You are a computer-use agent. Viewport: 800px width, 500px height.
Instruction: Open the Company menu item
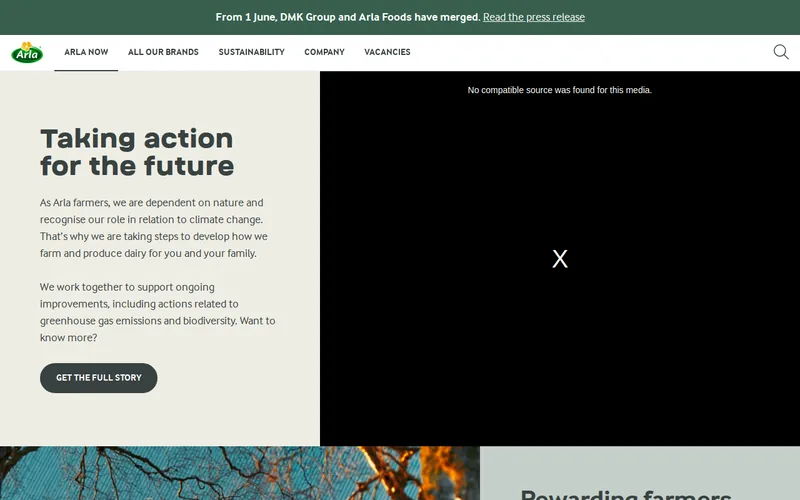(x=324, y=52)
